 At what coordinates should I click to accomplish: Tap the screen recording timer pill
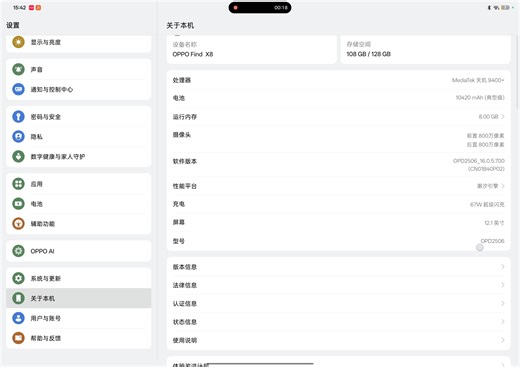point(260,7)
